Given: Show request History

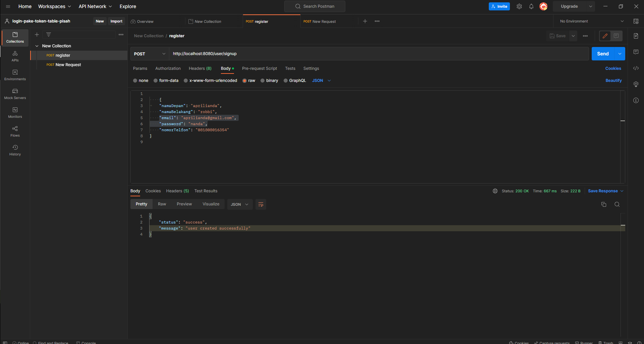Looking at the screenshot, I should (15, 150).
